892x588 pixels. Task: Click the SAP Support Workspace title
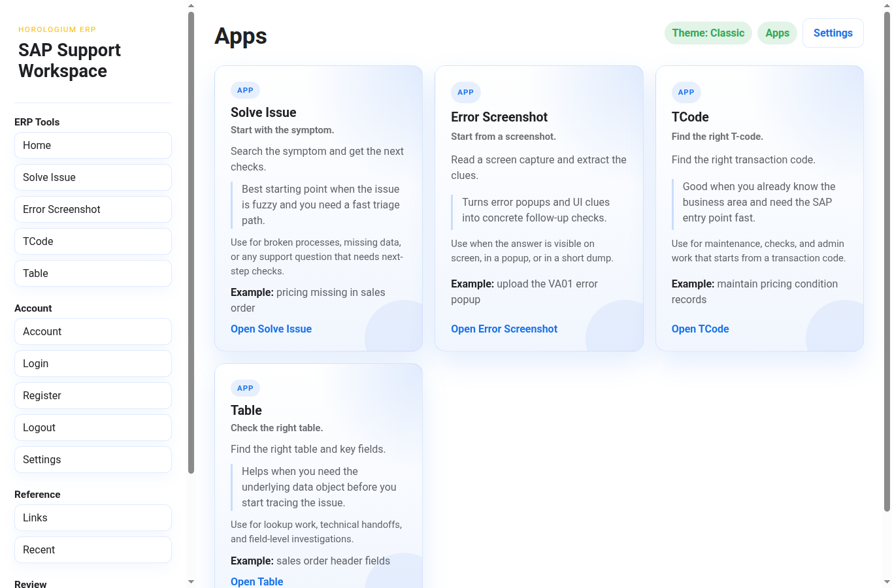click(69, 61)
